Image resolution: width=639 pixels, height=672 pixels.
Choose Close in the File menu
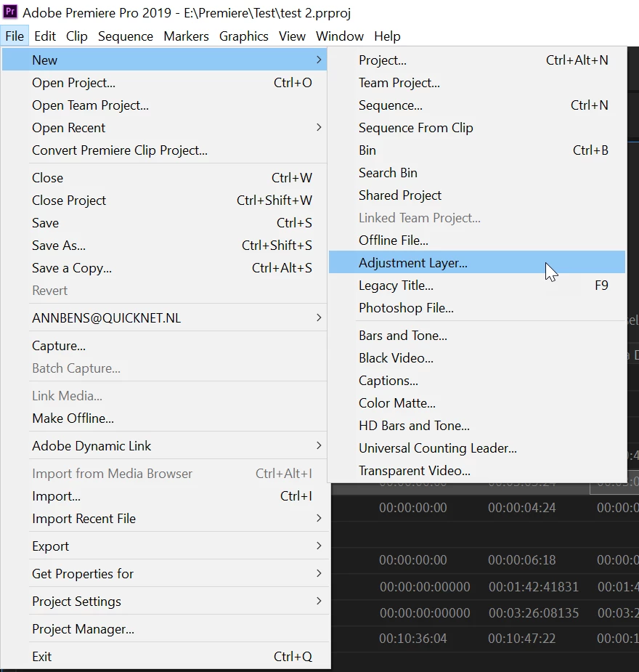click(x=164, y=177)
